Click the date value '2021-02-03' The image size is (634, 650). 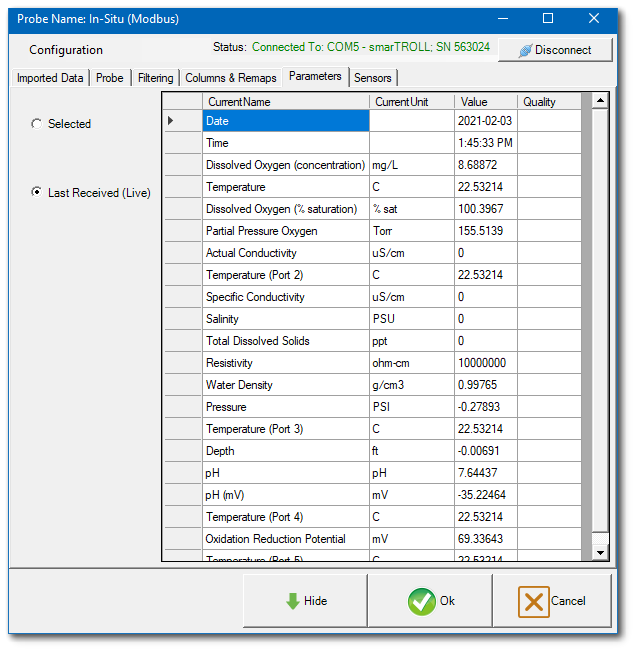486,121
